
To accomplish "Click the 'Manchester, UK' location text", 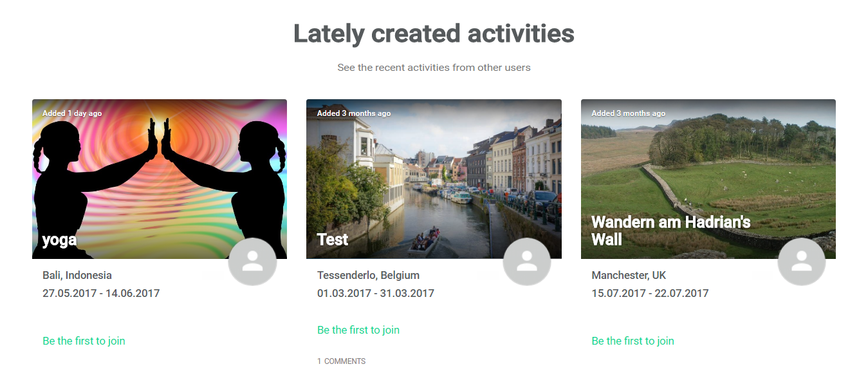I will pos(629,275).
